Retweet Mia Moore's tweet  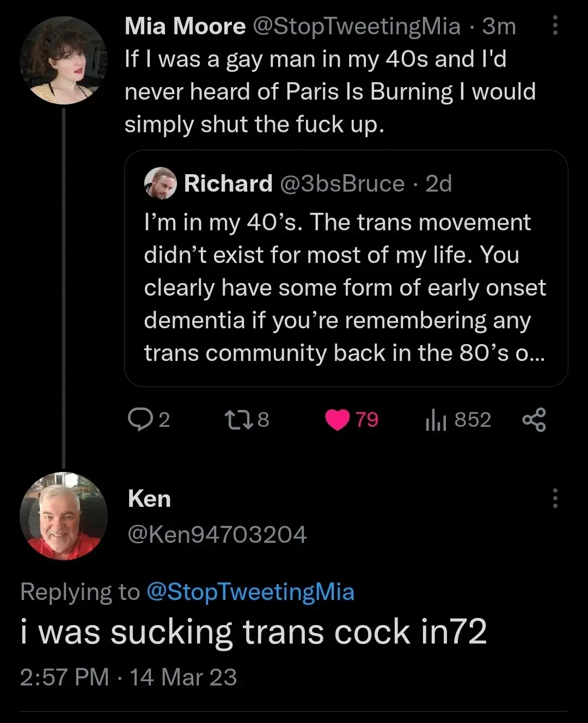coord(238,420)
